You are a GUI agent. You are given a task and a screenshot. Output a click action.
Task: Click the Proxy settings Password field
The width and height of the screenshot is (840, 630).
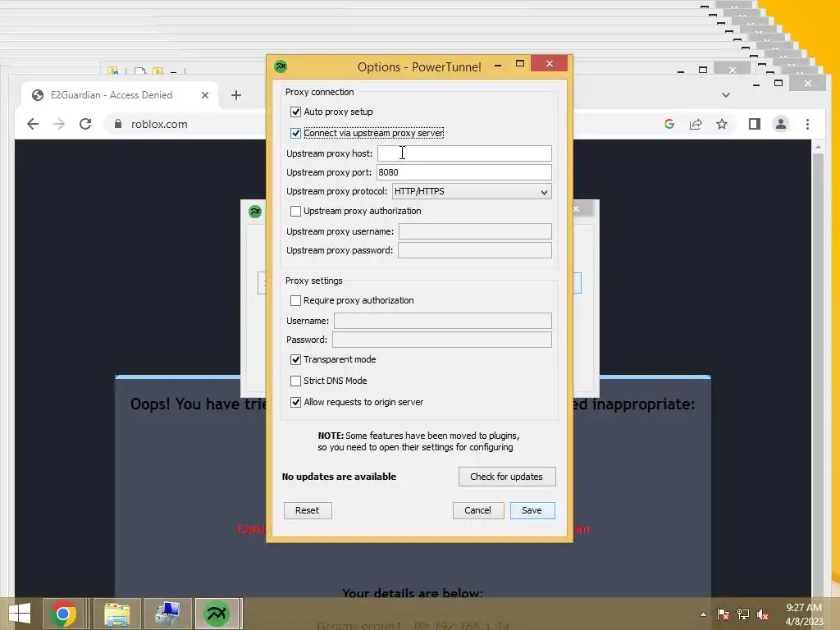pyautogui.click(x=442, y=340)
